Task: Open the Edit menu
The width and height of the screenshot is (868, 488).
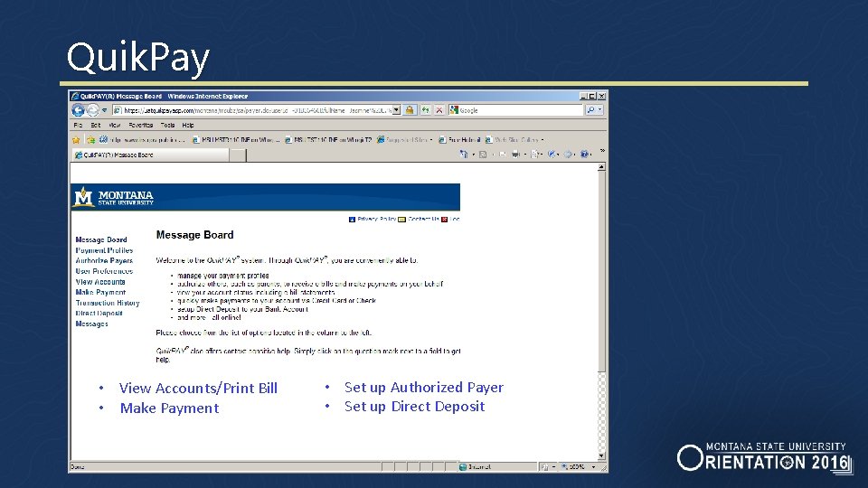Action: pos(95,125)
